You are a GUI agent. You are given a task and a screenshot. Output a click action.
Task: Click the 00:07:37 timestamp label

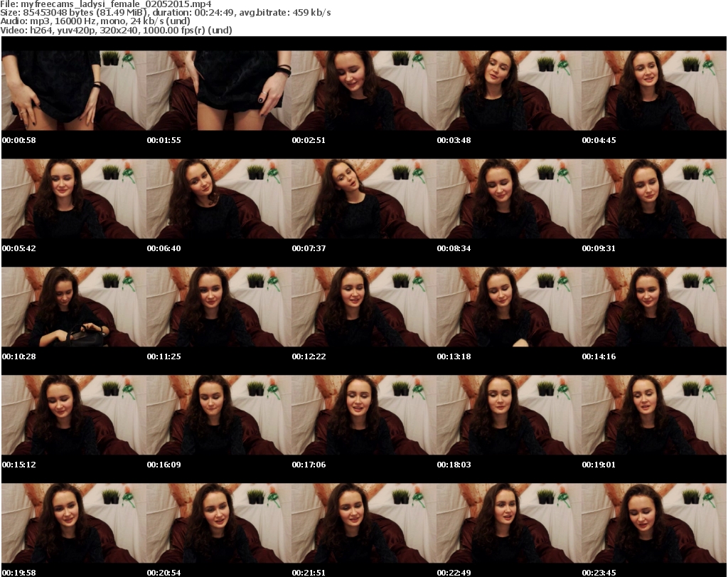[309, 248]
